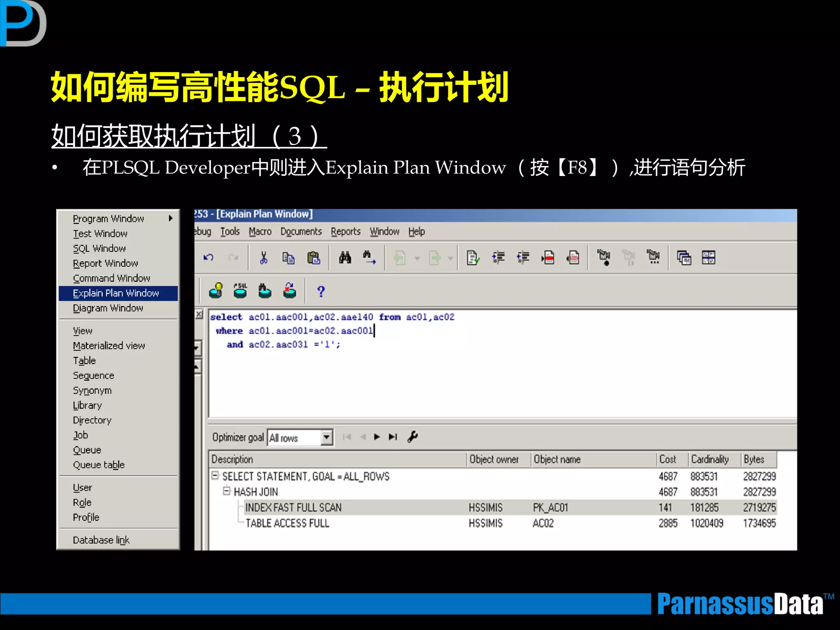Click the Find next binoculars-arrow icon
The image size is (840, 630).
370,258
